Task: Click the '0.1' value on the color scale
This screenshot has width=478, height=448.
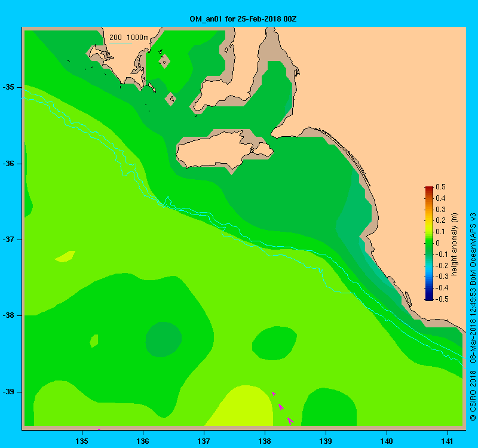Action: tap(440, 232)
